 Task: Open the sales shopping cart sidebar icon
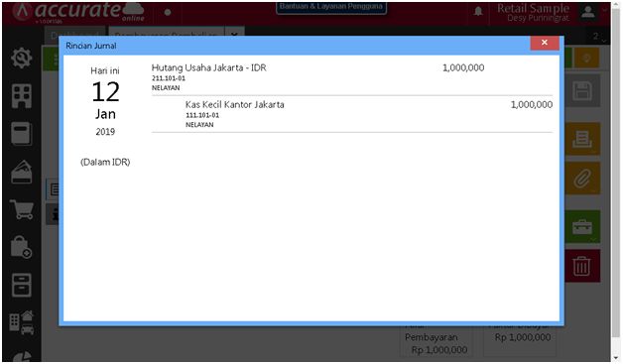[22, 209]
